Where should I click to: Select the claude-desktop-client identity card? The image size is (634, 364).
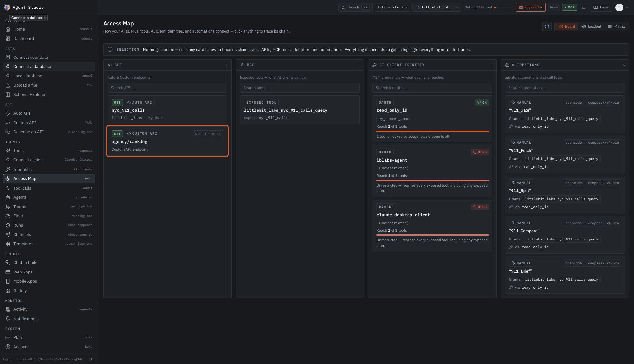432,226
